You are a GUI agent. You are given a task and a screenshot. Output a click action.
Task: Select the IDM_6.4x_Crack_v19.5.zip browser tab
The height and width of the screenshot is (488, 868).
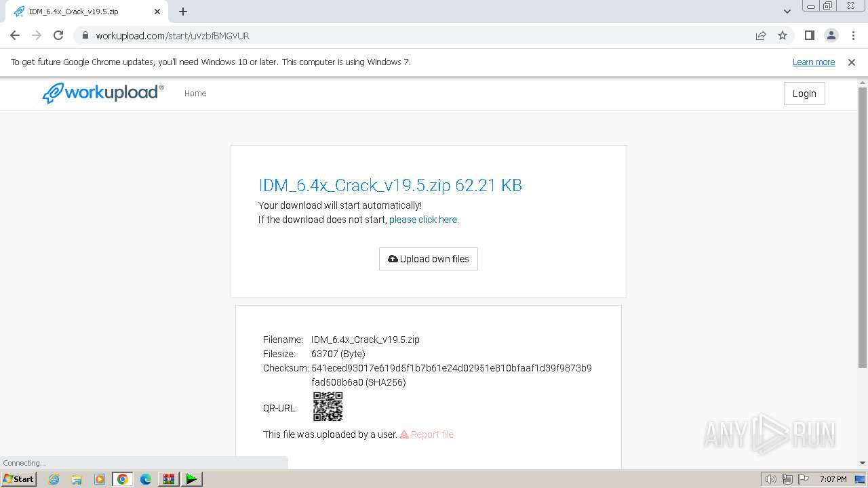85,12
